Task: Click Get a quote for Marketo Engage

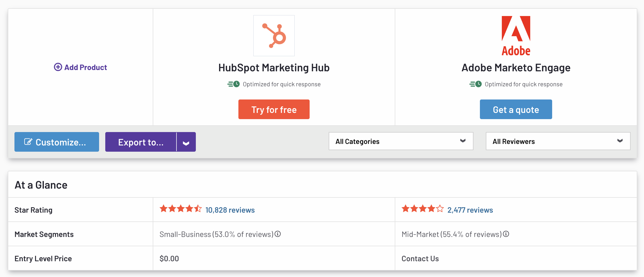Action: tap(516, 109)
